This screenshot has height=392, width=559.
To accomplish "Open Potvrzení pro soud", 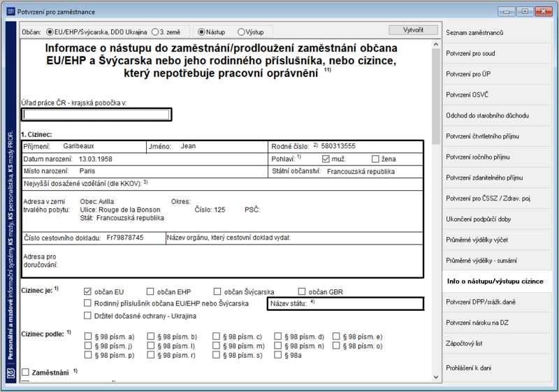I will (497, 53).
